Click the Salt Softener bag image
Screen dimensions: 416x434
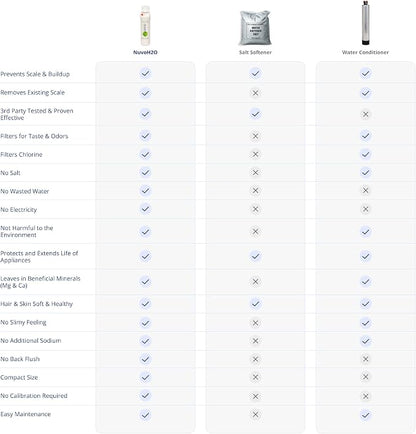click(255, 28)
